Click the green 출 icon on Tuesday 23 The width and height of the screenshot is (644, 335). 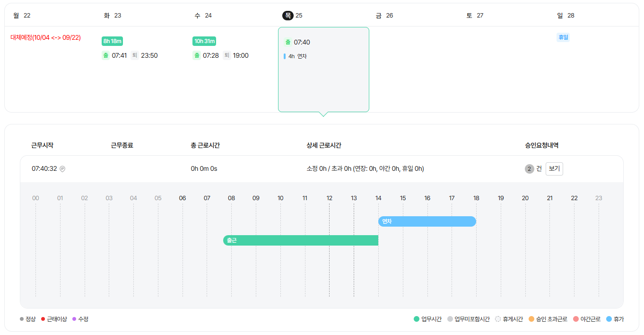(x=105, y=55)
